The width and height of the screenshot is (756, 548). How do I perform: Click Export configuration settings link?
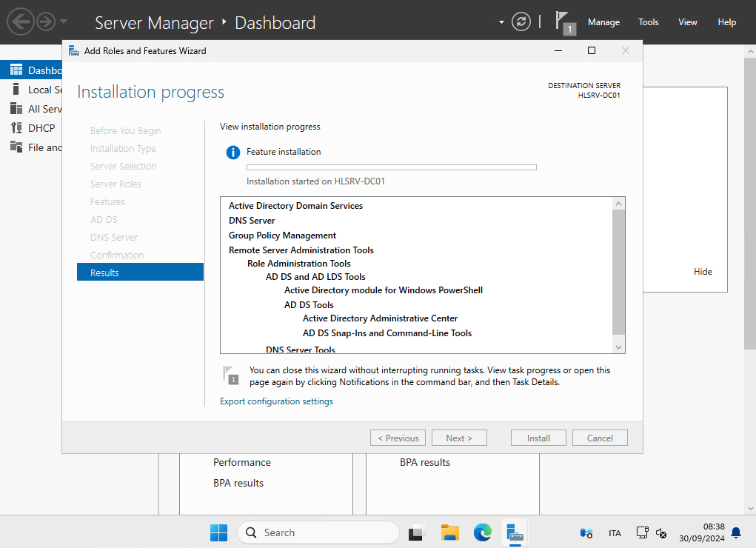[x=276, y=401]
